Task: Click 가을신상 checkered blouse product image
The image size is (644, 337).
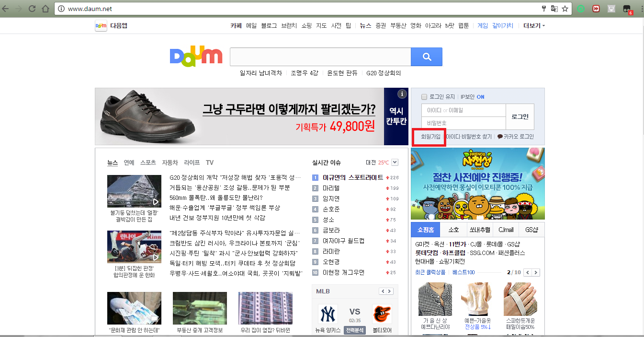Action: tap(435, 299)
